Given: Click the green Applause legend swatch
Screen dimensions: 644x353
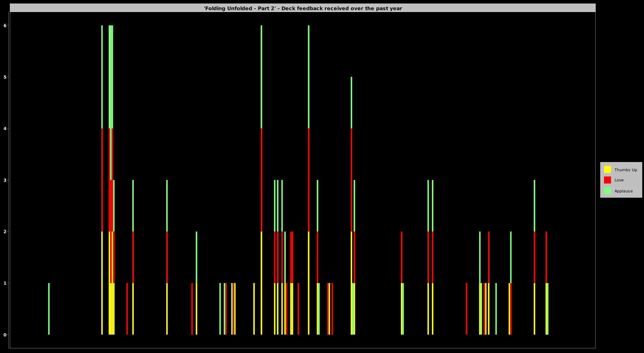Looking at the screenshot, I should point(607,191).
